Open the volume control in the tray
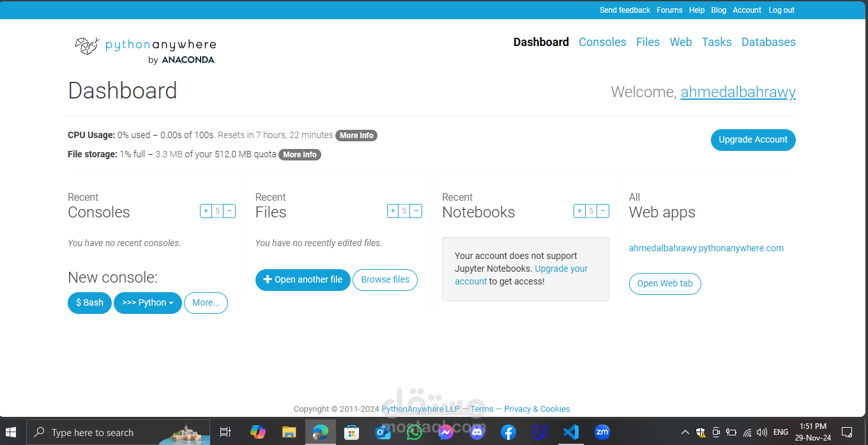The image size is (868, 445). click(761, 432)
